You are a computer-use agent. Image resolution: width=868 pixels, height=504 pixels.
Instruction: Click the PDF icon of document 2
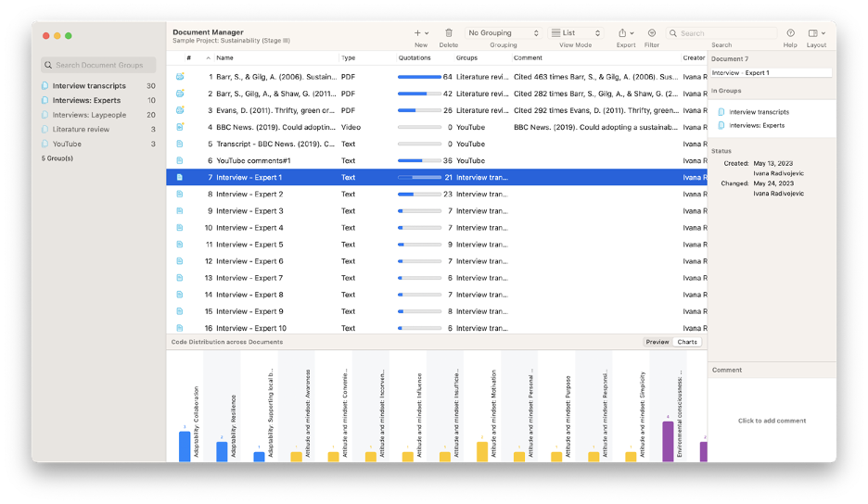(x=180, y=94)
